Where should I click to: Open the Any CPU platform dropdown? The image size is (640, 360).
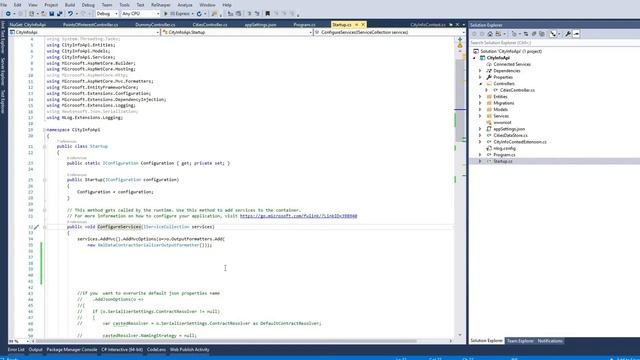coord(140,13)
